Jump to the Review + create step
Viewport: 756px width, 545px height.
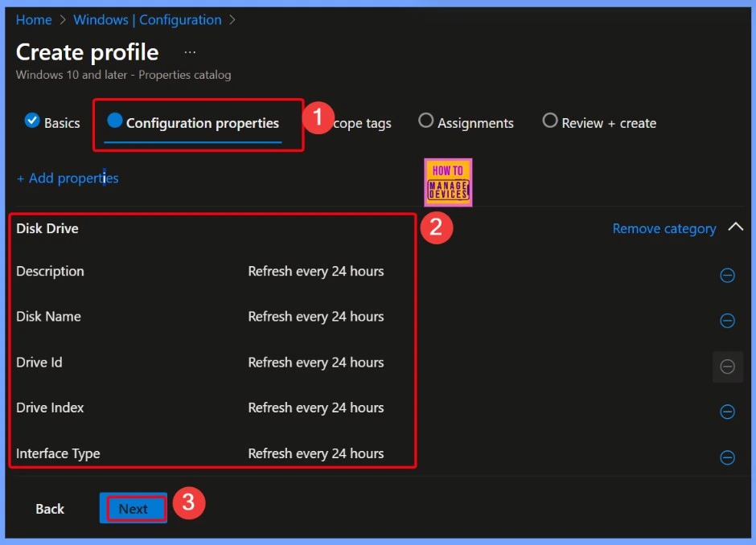click(x=599, y=122)
